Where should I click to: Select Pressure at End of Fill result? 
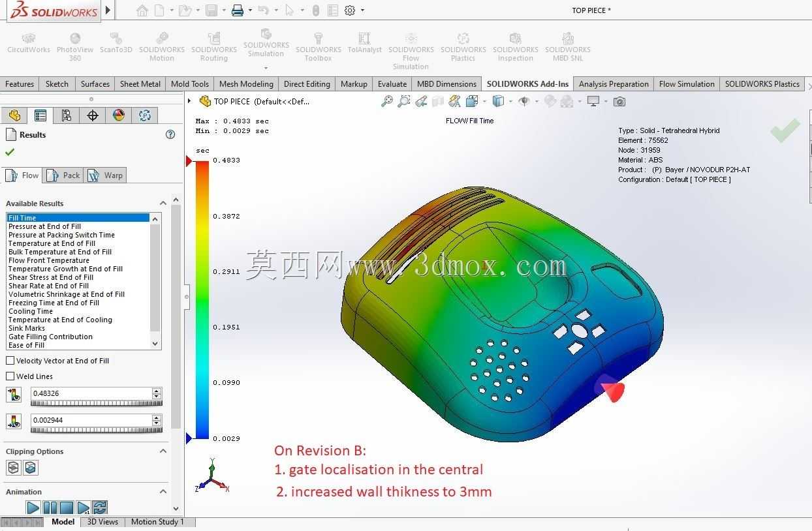(x=78, y=226)
